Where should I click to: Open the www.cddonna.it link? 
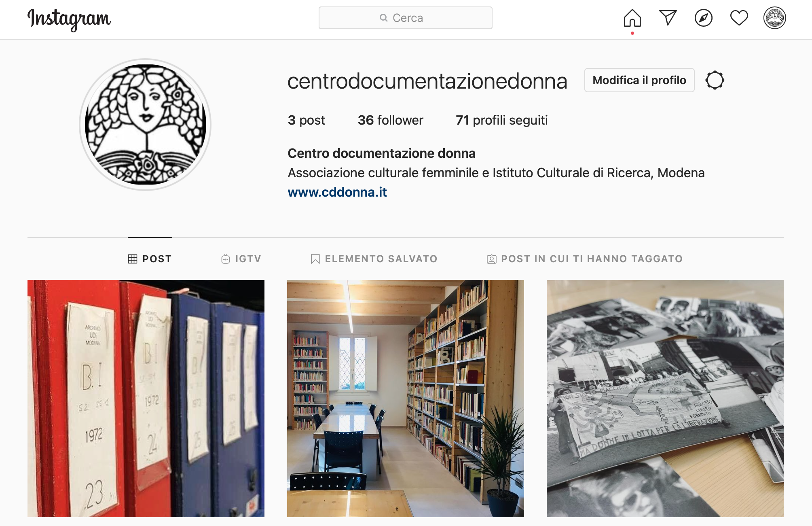point(337,192)
